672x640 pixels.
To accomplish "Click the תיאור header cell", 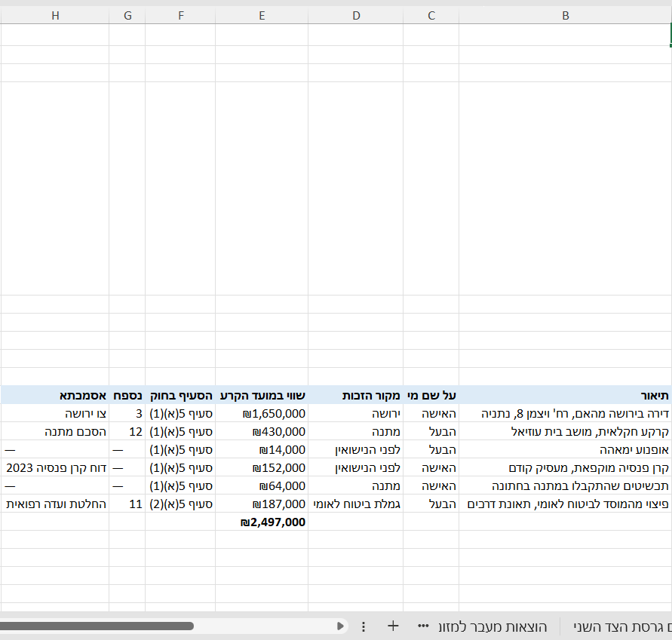I will click(565, 396).
